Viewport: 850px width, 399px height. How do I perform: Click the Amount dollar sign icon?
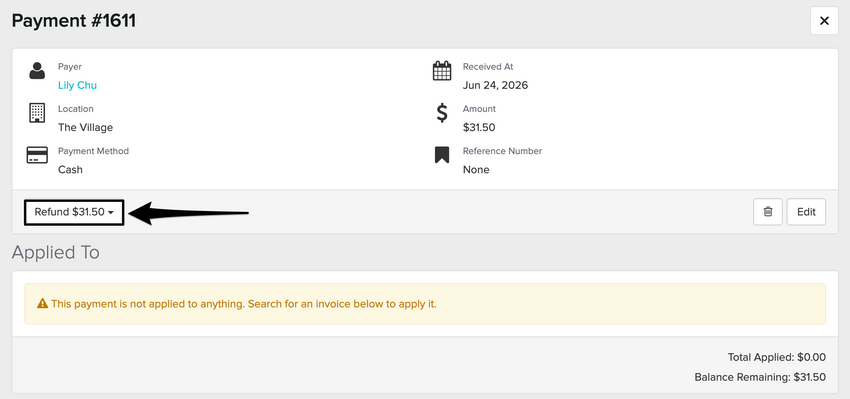442,113
